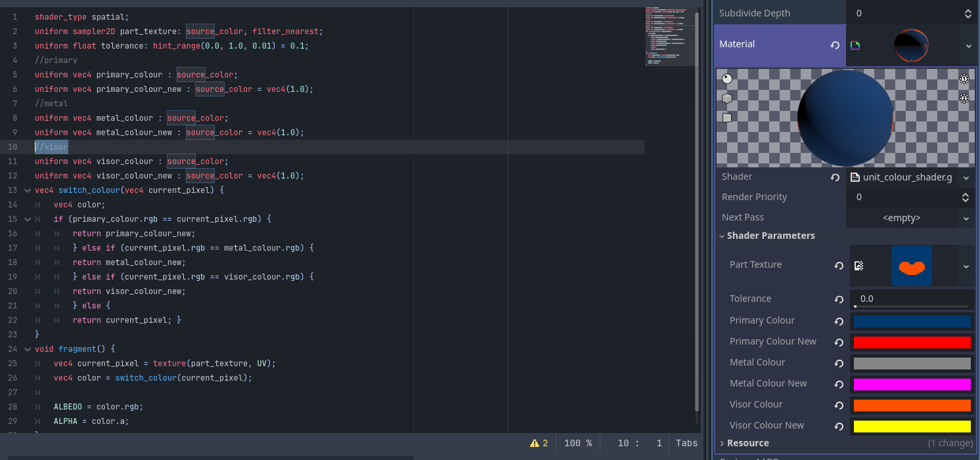The height and width of the screenshot is (460, 980).
Task: Click the 'return metal_colour_new;' line
Action: (129, 262)
